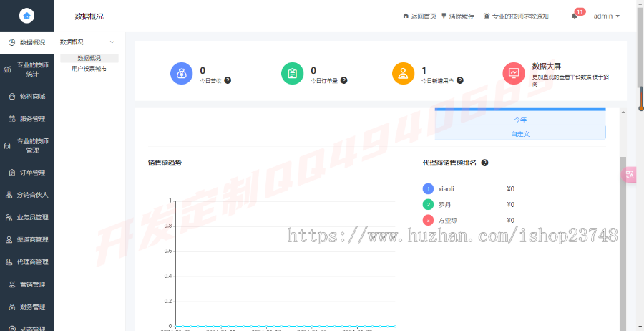The width and height of the screenshot is (644, 331).
Task: Click the inner panel vertical scrollbar thumb
Action: [623, 243]
